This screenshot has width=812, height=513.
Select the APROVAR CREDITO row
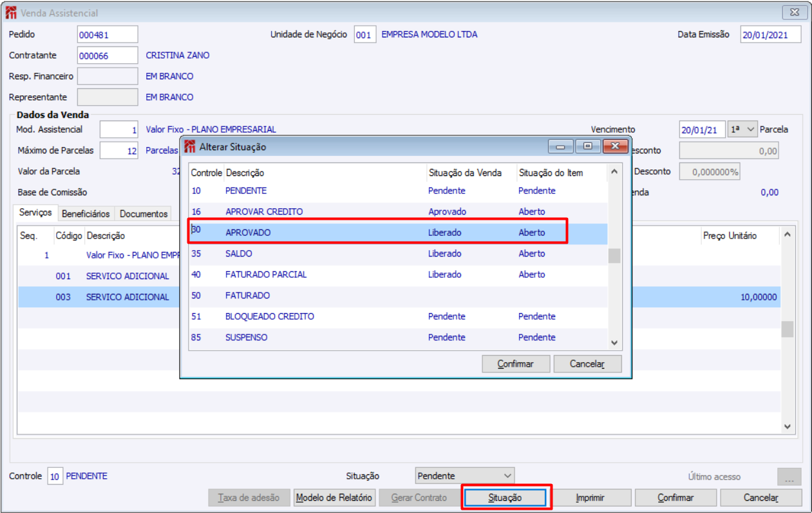pyautogui.click(x=398, y=211)
